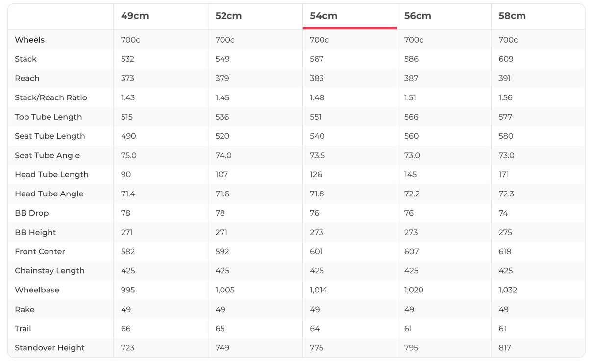Click the highlighted 54cm size header

pyautogui.click(x=323, y=16)
